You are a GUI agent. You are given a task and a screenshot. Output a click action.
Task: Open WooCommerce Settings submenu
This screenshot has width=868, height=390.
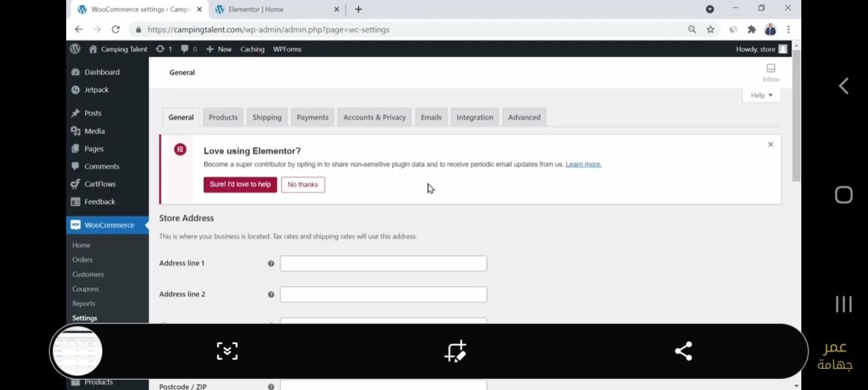(x=84, y=318)
